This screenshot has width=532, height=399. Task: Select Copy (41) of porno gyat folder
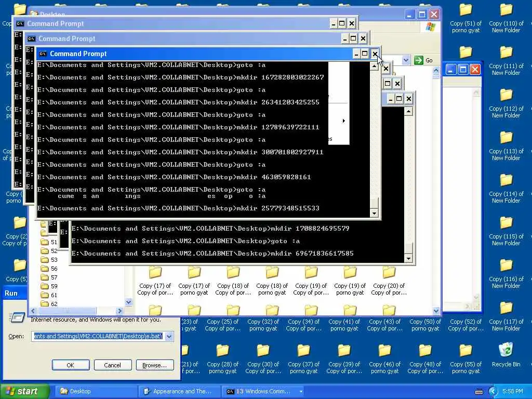344,325
